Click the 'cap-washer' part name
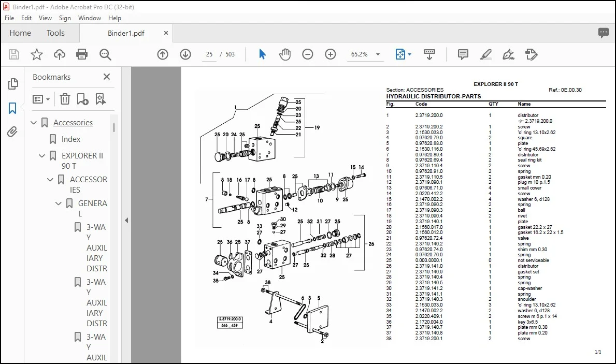The height and width of the screenshot is (364, 616). (529, 288)
